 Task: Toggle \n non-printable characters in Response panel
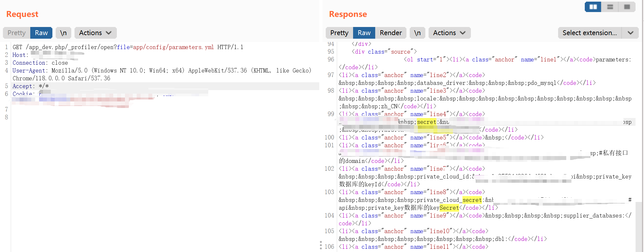[x=417, y=33]
